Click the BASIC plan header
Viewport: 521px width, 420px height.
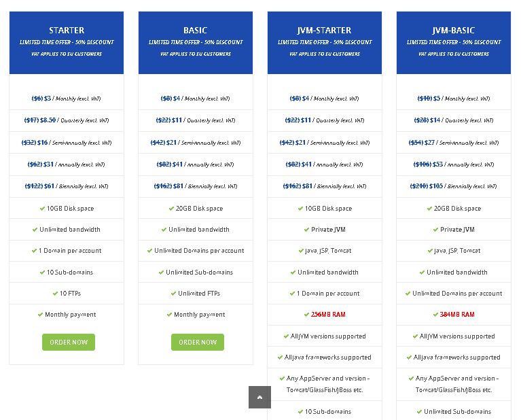pos(196,43)
